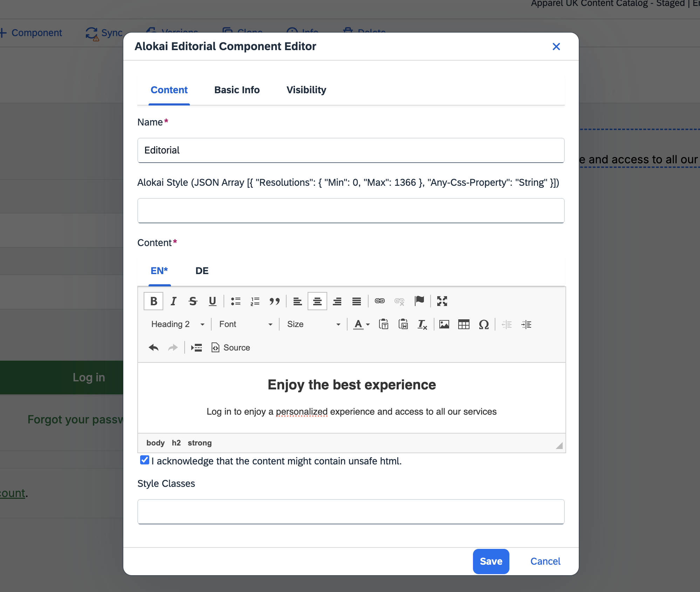Select the body element path
Screen dimensions: 700x592
pos(156,443)
